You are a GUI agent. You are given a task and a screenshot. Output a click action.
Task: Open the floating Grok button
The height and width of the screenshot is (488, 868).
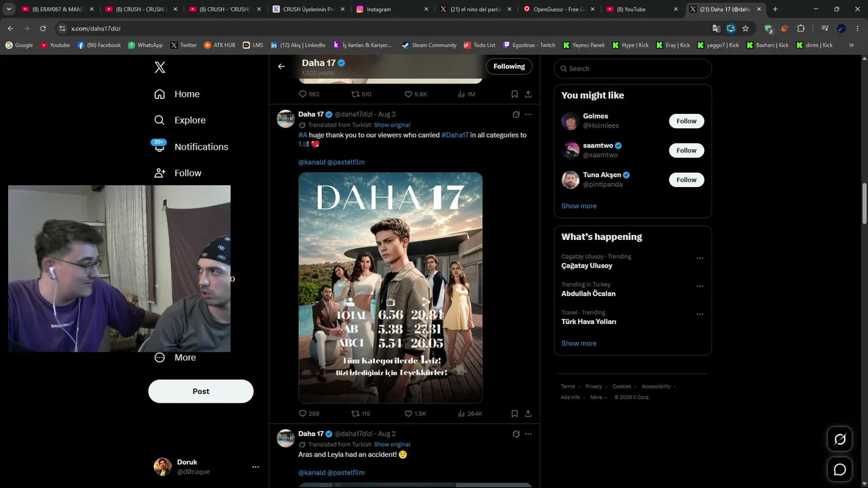[x=840, y=440]
